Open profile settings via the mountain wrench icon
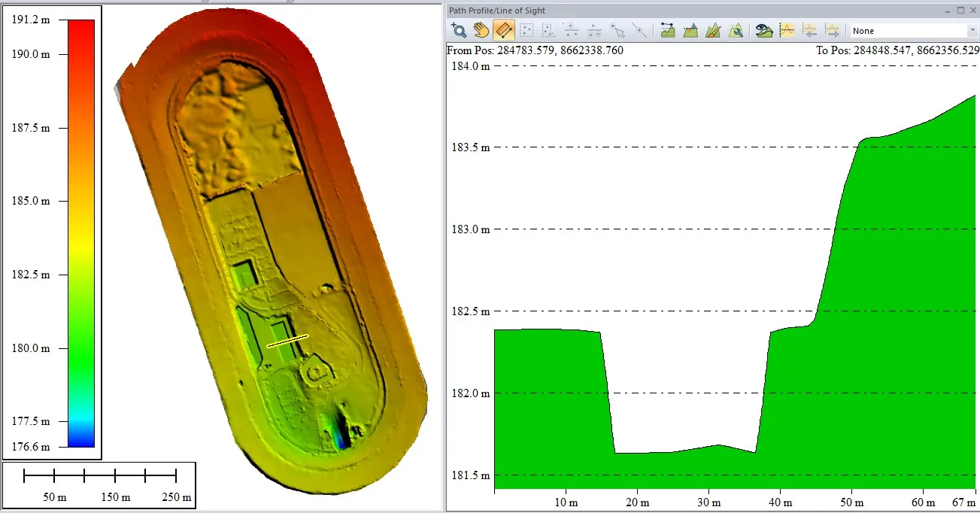This screenshot has height=513, width=980. pyautogui.click(x=736, y=31)
